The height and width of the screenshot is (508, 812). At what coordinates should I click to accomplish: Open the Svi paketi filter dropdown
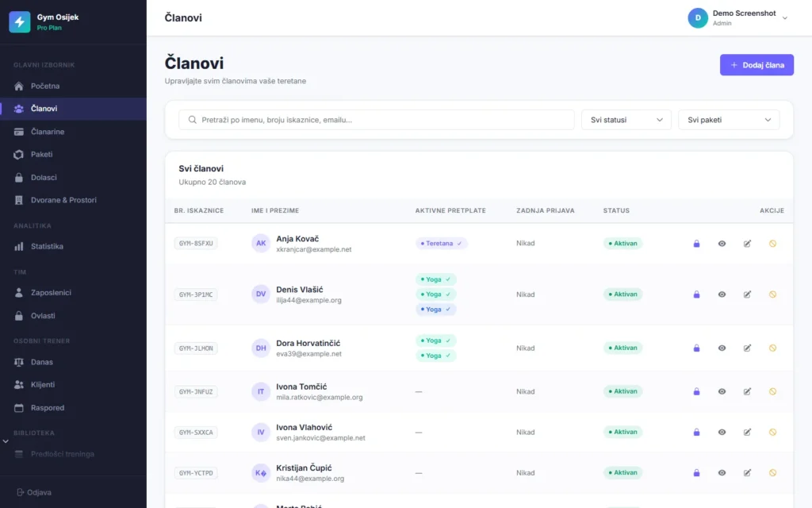pos(729,120)
